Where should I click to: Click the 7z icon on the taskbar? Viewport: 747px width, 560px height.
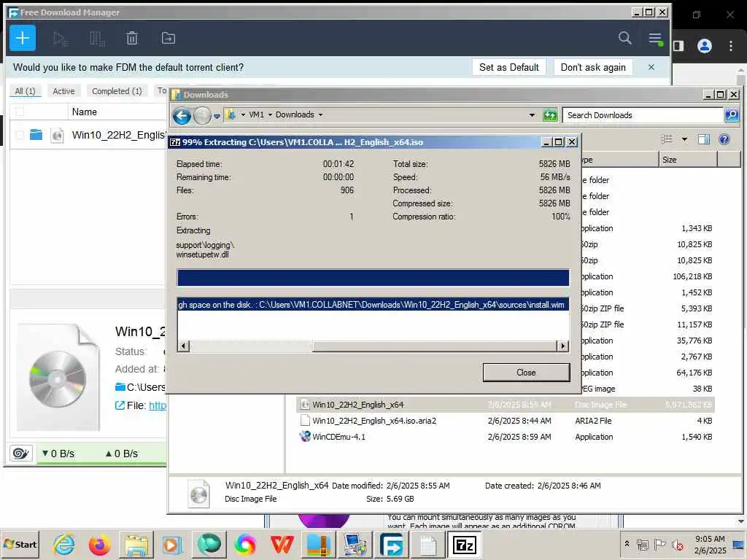(465, 544)
